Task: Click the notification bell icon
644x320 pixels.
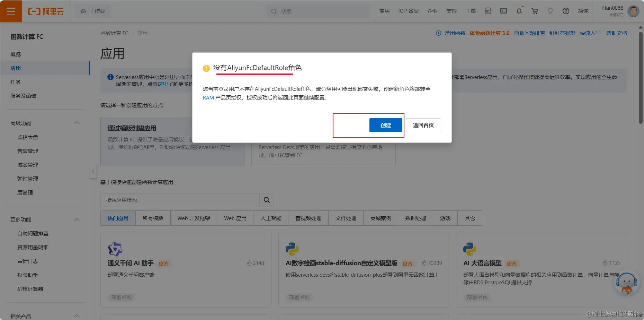Action: coord(519,11)
